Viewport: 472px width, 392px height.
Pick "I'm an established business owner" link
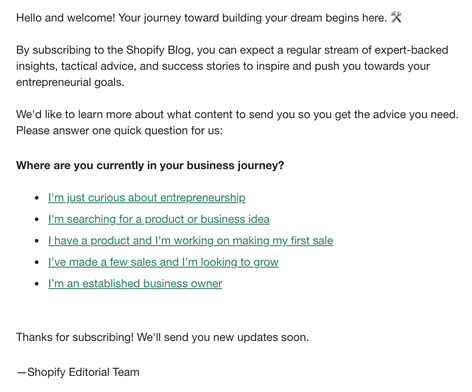(x=135, y=284)
